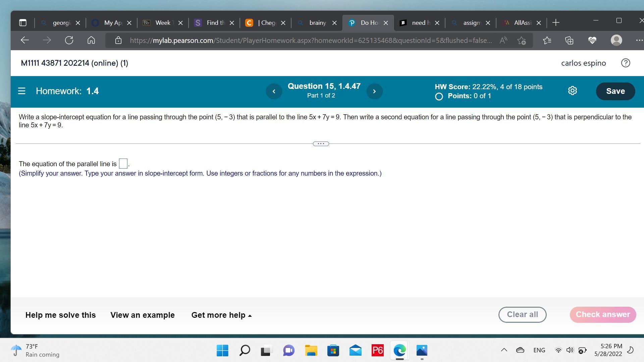
Task: Click the Save button
Action: coord(615,91)
